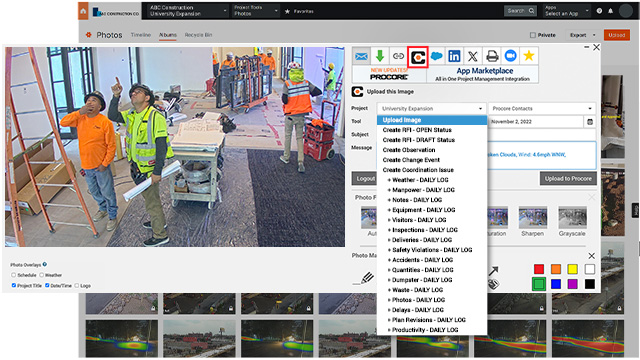Toggle the Private checkbox
Viewport: 640px width, 360px height.
click(533, 35)
